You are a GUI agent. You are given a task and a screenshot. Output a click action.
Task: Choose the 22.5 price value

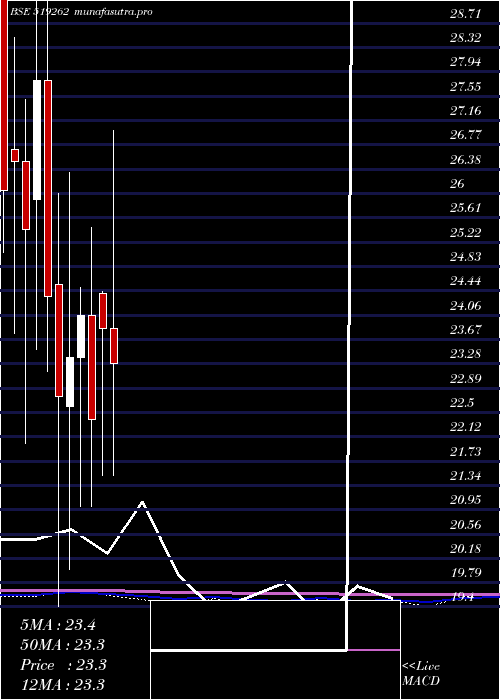coord(462,403)
